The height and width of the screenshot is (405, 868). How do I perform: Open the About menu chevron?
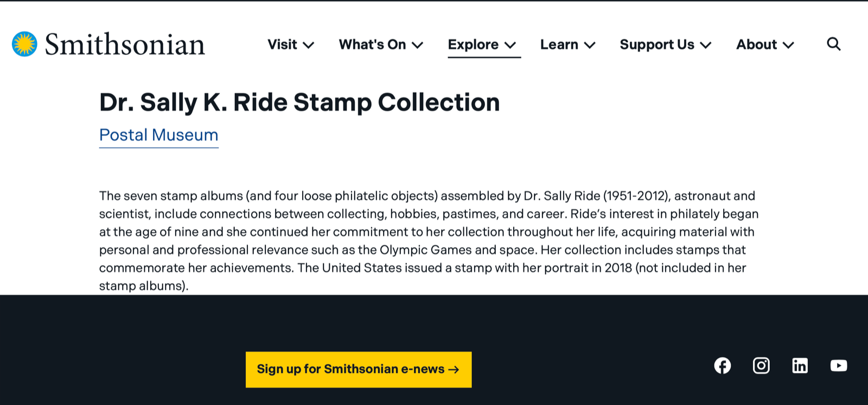click(788, 46)
